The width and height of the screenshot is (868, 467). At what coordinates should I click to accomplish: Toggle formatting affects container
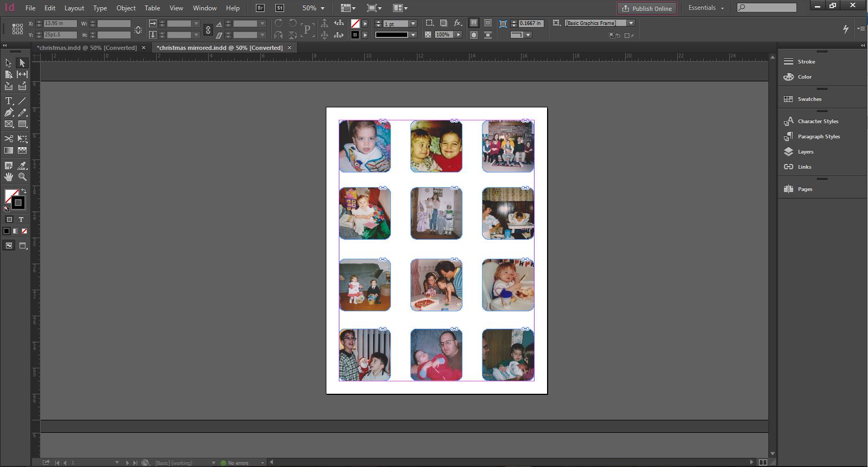pyautogui.click(x=9, y=220)
